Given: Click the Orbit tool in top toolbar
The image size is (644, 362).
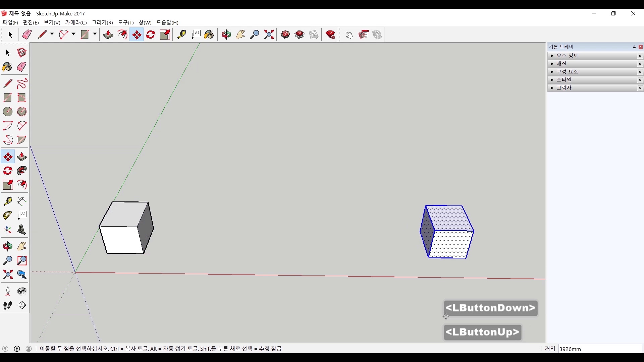Looking at the screenshot, I should tap(226, 35).
